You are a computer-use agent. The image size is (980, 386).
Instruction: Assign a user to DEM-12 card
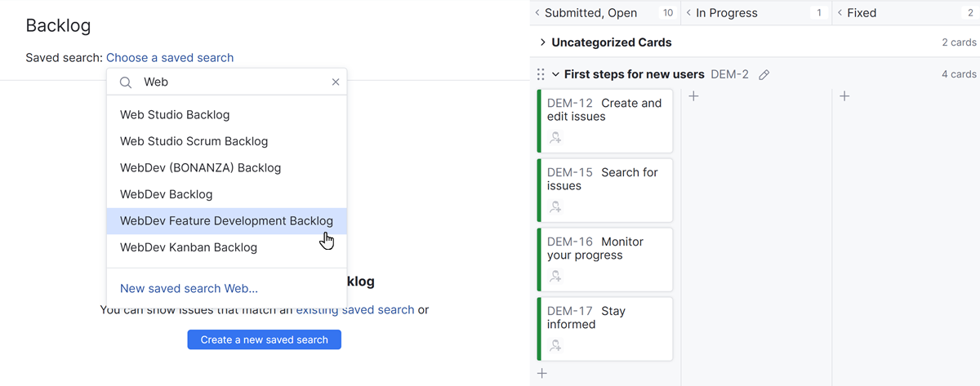pyautogui.click(x=555, y=138)
